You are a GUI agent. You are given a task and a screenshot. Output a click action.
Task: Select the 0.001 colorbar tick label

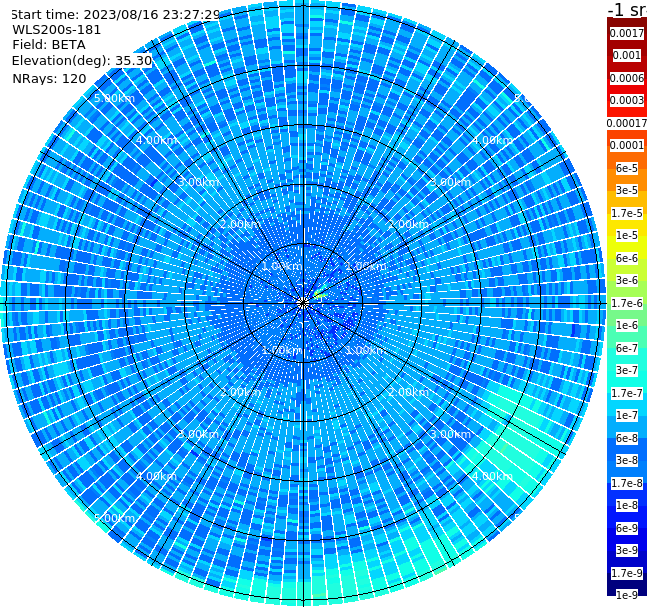point(627,55)
